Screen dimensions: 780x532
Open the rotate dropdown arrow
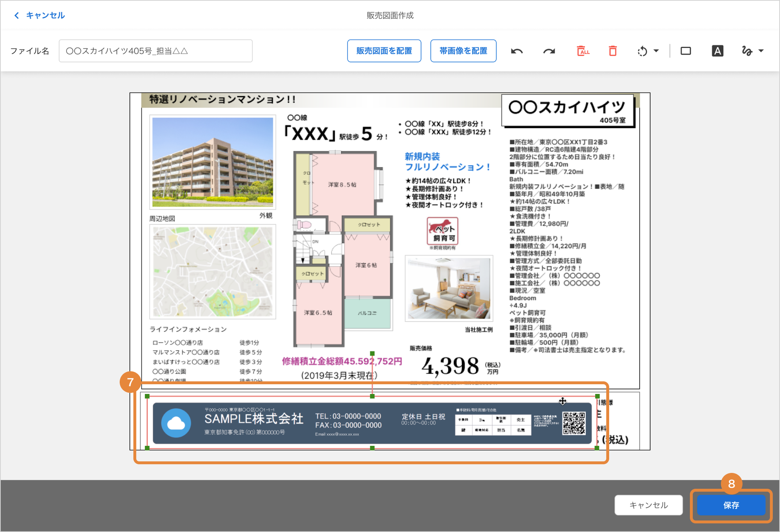656,51
